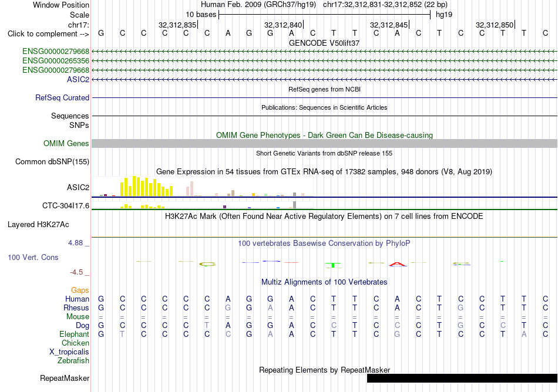
Task: Click the 'Mouse' alignment row label
Action: (x=78, y=317)
